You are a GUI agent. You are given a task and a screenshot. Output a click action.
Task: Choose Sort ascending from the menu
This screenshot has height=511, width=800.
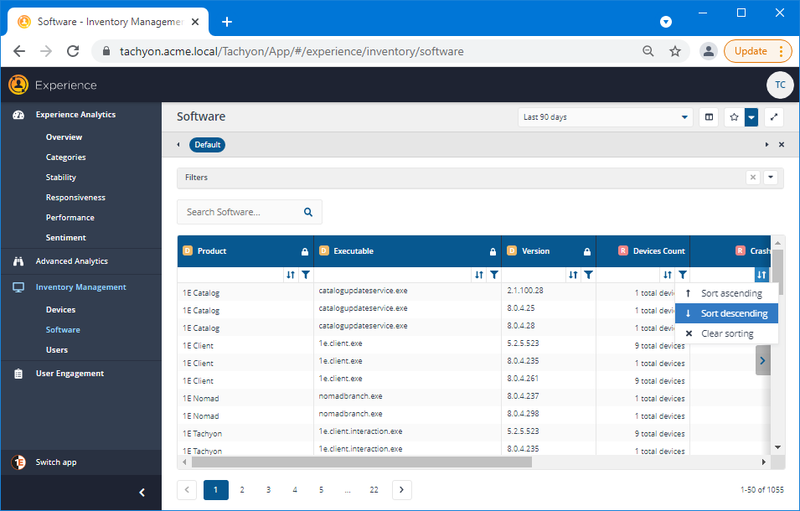pyautogui.click(x=727, y=293)
